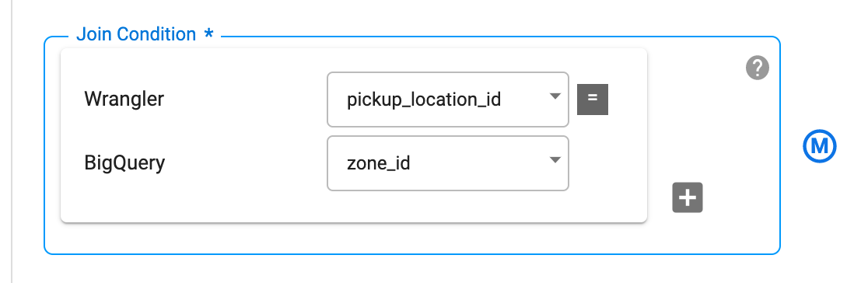Click the required asterisk after Join Condition
868x283 pixels.
pyautogui.click(x=208, y=35)
